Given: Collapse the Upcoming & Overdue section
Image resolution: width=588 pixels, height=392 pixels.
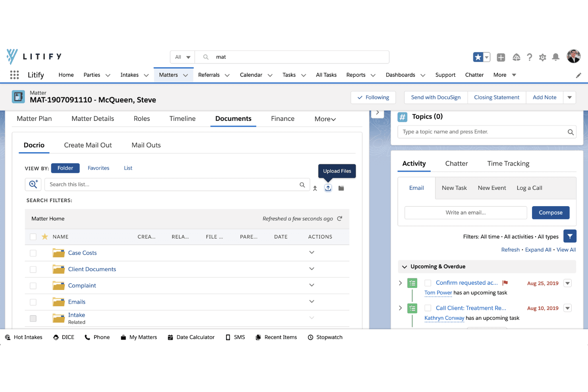Looking at the screenshot, I should (404, 266).
